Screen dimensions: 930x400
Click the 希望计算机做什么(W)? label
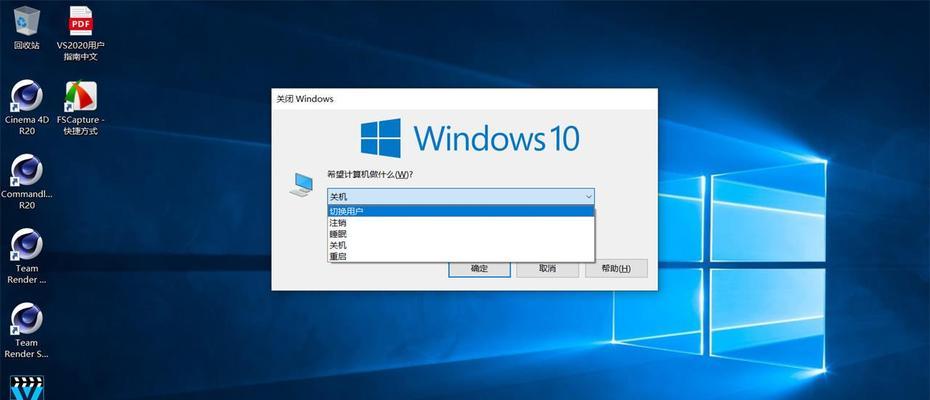[x=370, y=174]
